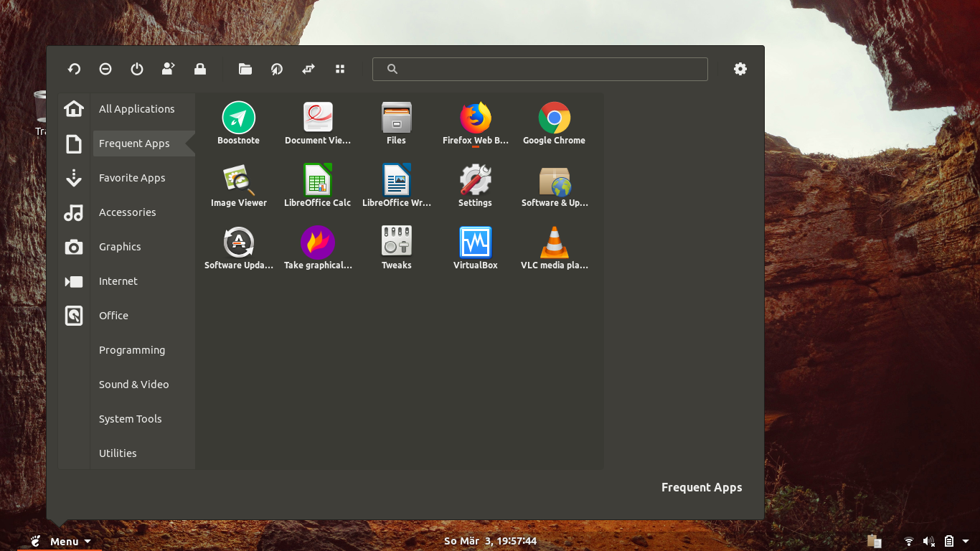980x551 pixels.
Task: Click the two opposing arrows toolbar icon
Action: 308,69
